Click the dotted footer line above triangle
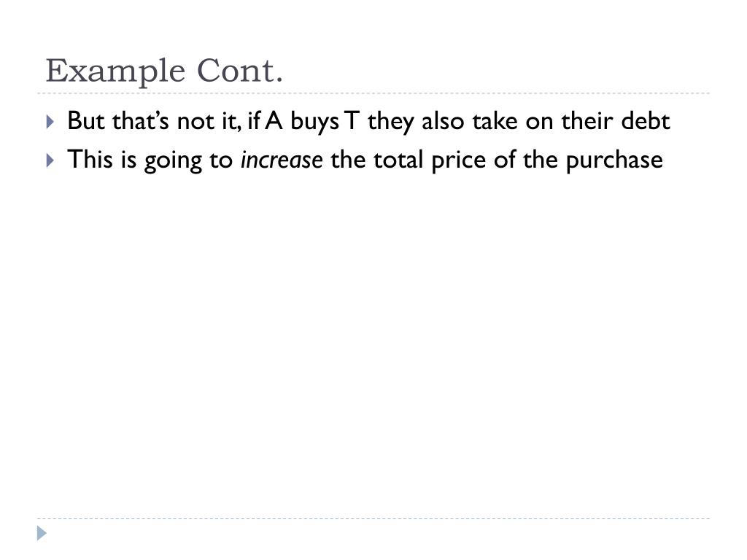This screenshot has width=747, height=560. (x=373, y=518)
